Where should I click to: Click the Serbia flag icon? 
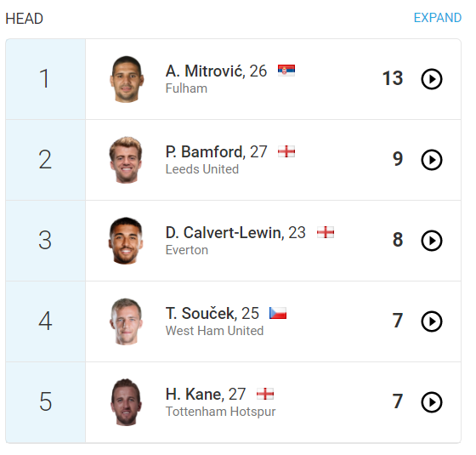(x=286, y=71)
